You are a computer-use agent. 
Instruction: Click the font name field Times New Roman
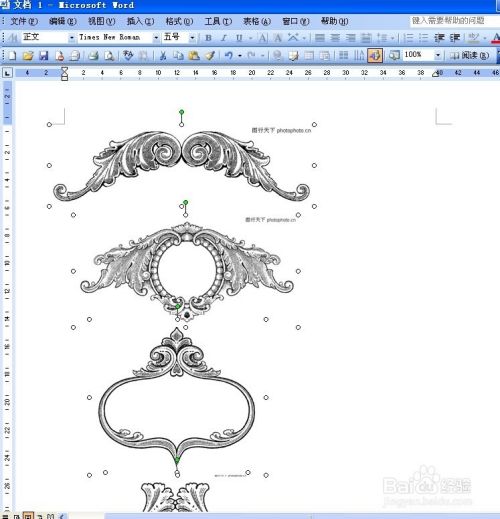[115, 37]
